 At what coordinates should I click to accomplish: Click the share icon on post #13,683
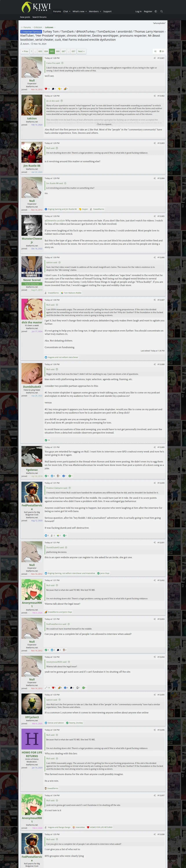click(x=155, y=143)
